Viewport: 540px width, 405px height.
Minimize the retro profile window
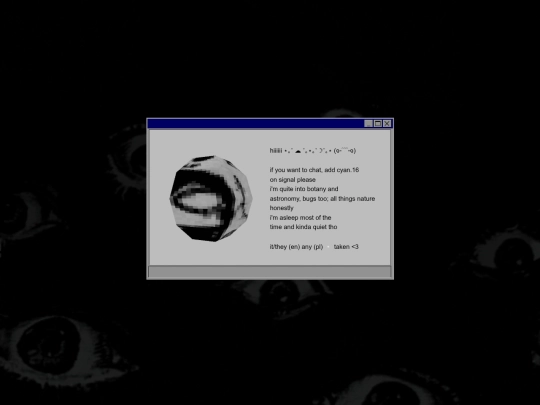368,124
